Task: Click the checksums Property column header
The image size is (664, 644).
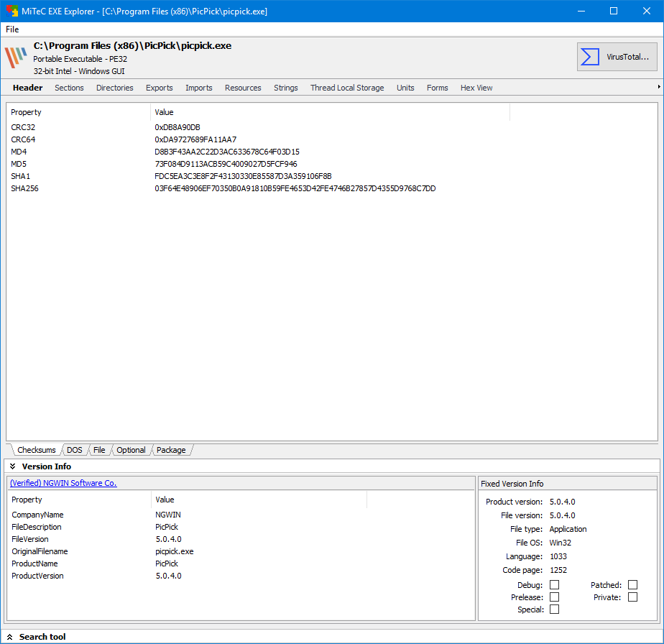Action: coord(78,112)
